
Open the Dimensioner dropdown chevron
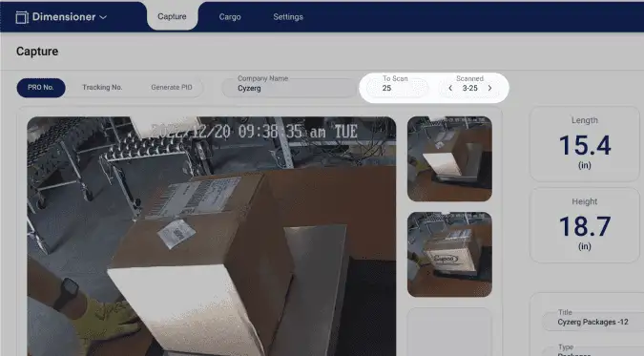[x=103, y=17]
